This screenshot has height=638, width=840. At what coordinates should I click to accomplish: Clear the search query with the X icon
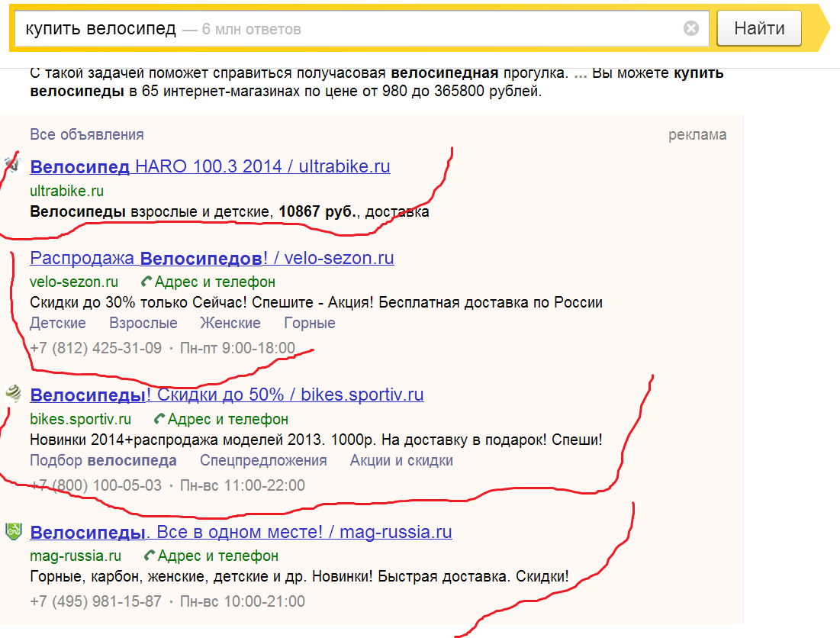691,28
